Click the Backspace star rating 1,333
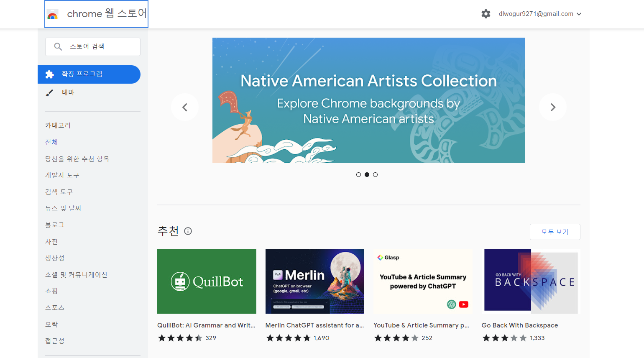The height and width of the screenshot is (358, 644). click(x=514, y=338)
